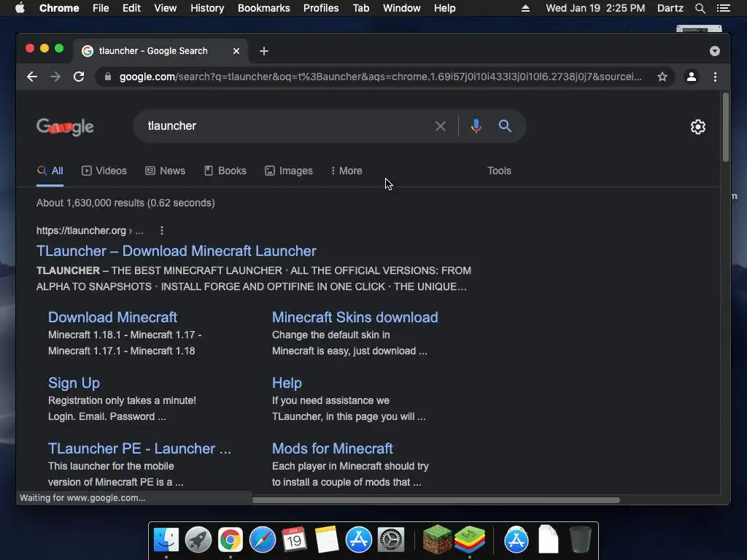The image size is (747, 560).
Task: Open the result options three-dot icon
Action: click(162, 230)
